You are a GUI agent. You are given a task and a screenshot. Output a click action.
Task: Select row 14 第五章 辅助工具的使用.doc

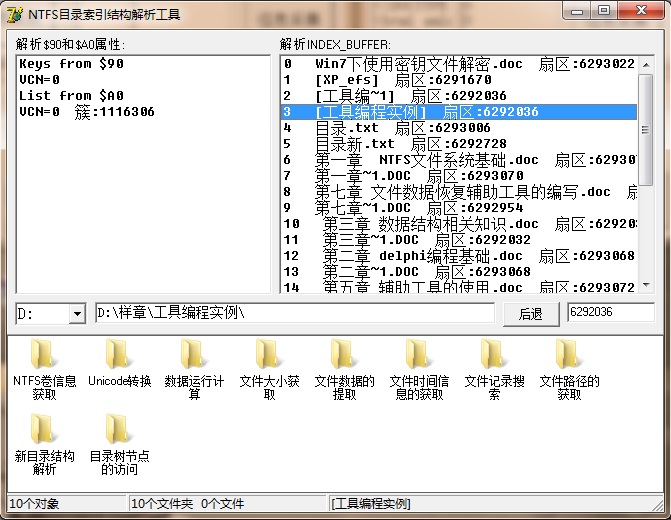459,286
